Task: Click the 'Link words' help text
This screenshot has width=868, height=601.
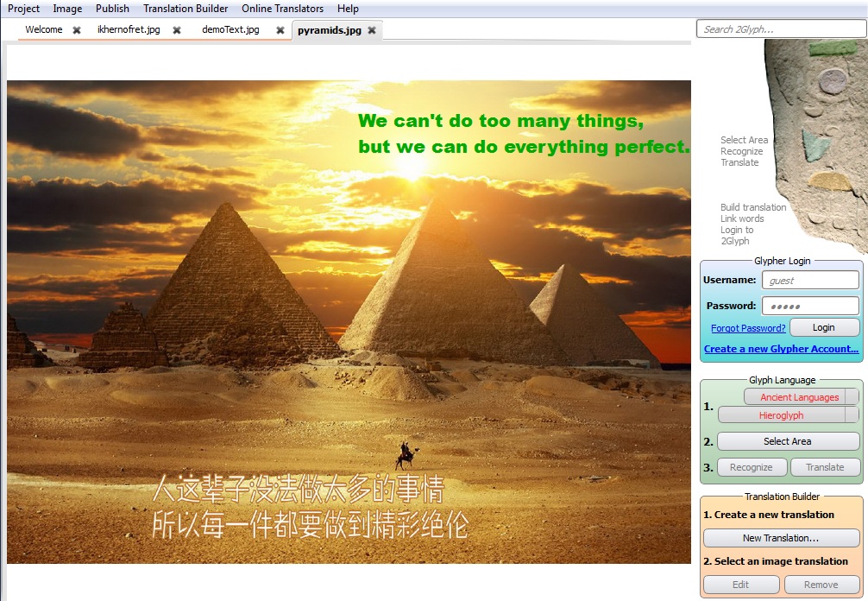Action: pos(742,218)
